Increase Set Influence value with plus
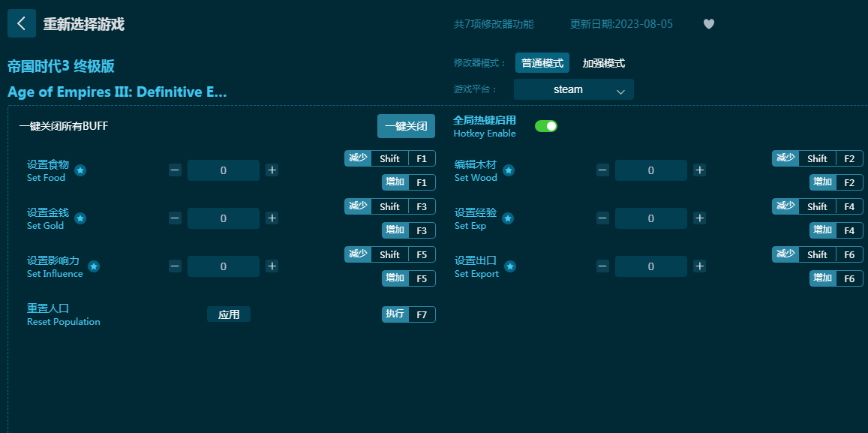 [272, 266]
